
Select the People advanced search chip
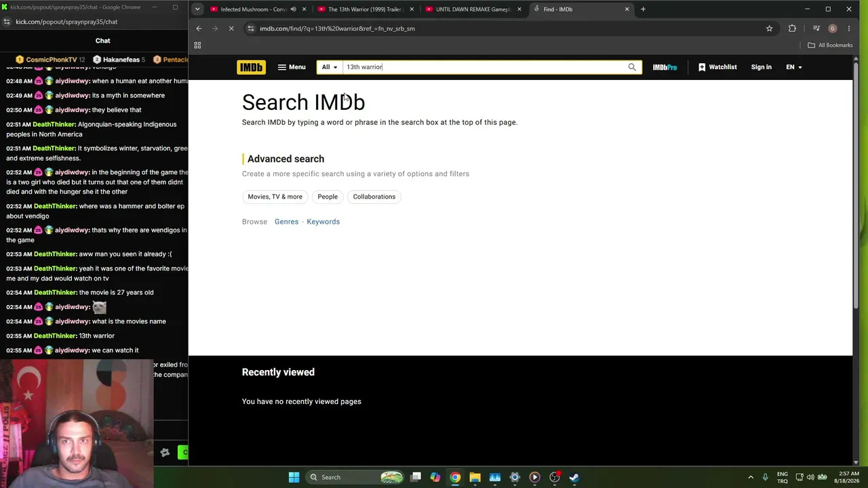[328, 197]
